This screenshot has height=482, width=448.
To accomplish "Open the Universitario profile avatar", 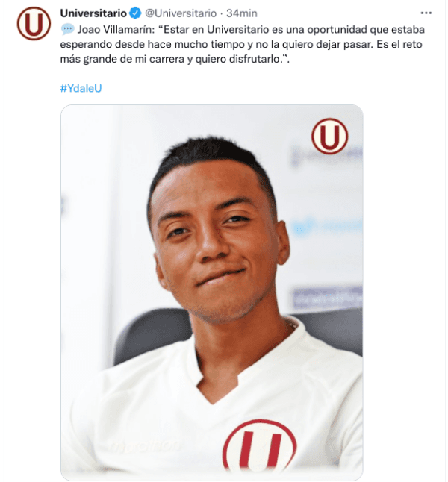I will [34, 24].
